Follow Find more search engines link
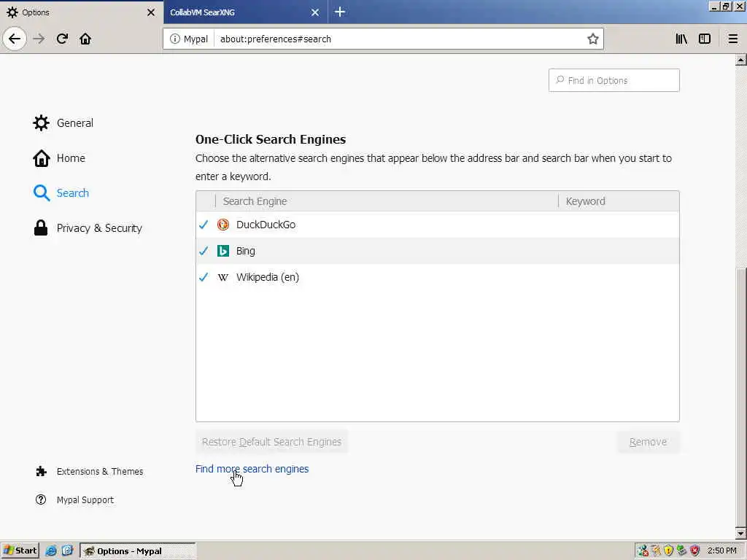The width and height of the screenshot is (747, 560). [x=252, y=469]
